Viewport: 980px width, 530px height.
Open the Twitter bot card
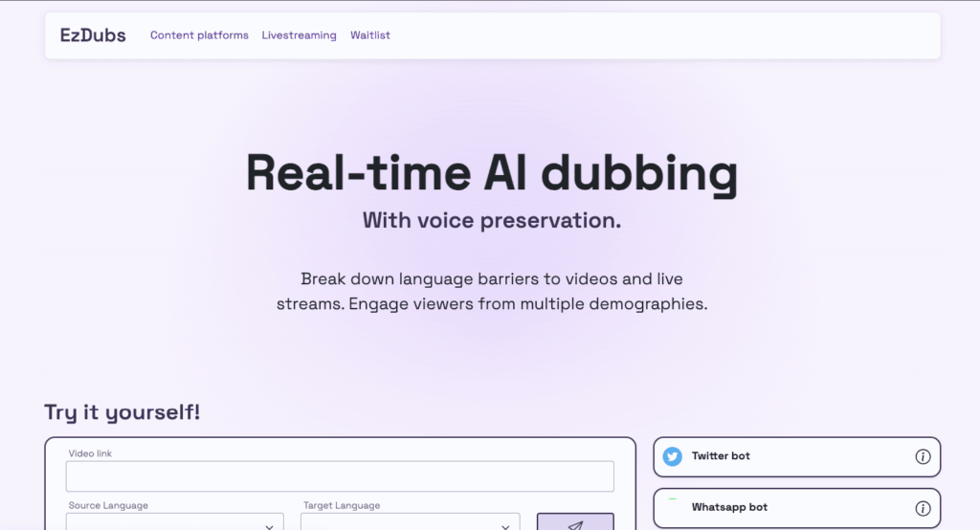click(x=797, y=457)
